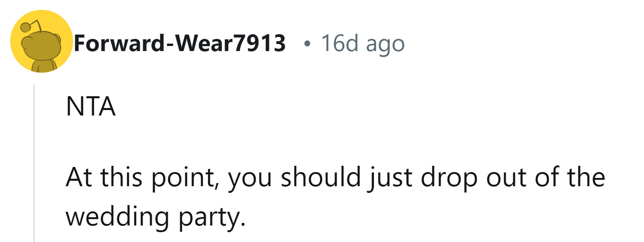
Task: Open Forward-Wear7913's user profile
Action: click(179, 43)
